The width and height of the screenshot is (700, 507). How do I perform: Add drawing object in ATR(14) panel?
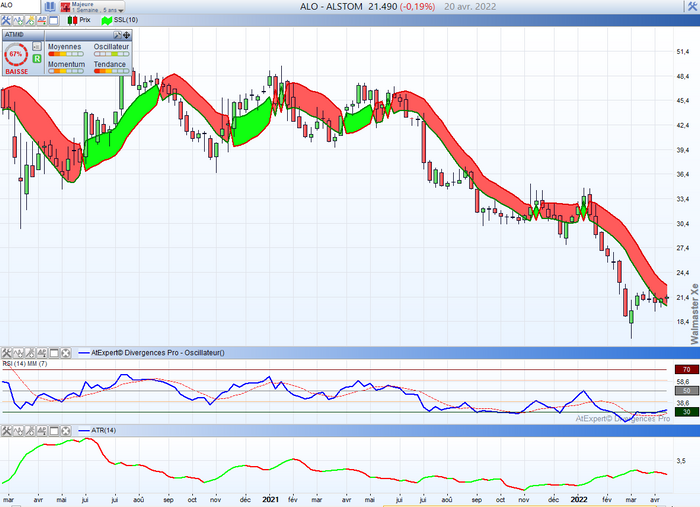coord(30,431)
